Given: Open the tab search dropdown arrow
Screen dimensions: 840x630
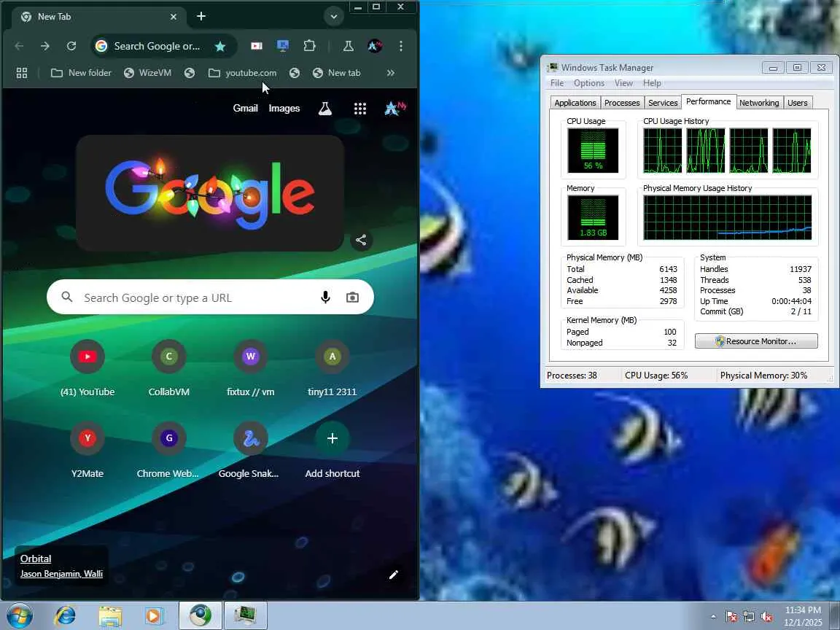Looking at the screenshot, I should coord(333,17).
